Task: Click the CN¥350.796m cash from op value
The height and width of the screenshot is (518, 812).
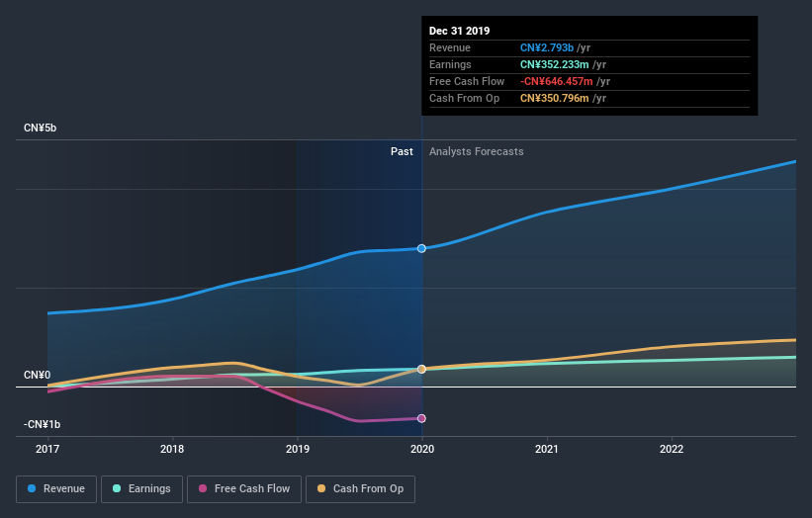Action: click(x=555, y=98)
